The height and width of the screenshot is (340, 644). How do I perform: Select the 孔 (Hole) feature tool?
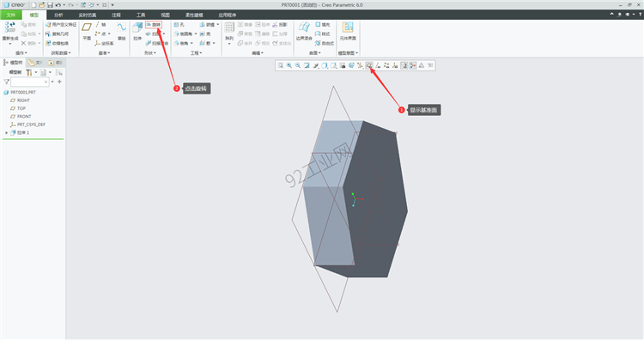point(179,25)
